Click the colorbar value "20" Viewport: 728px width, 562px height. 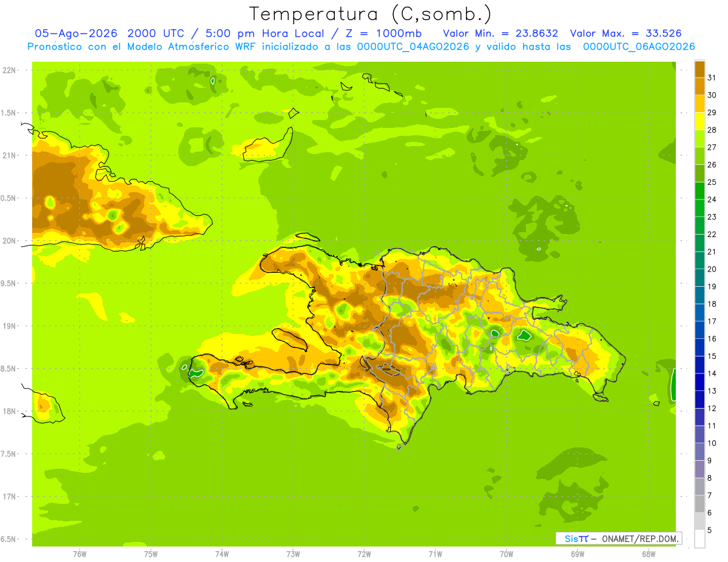[712, 269]
